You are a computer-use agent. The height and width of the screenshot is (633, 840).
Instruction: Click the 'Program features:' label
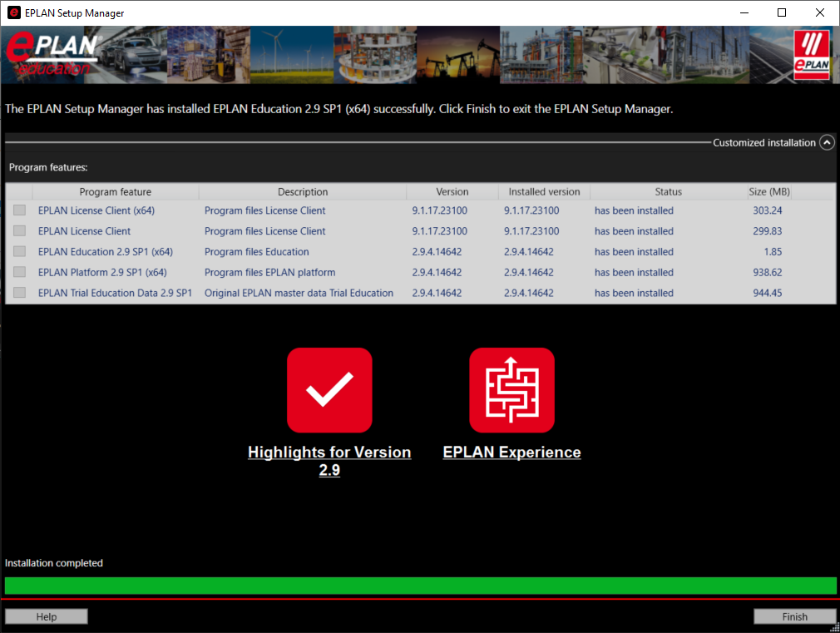tap(48, 167)
